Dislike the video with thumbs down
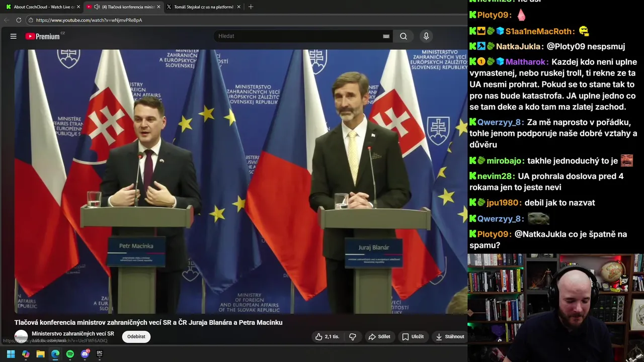Viewport: 644px width, 362px height. click(x=353, y=337)
